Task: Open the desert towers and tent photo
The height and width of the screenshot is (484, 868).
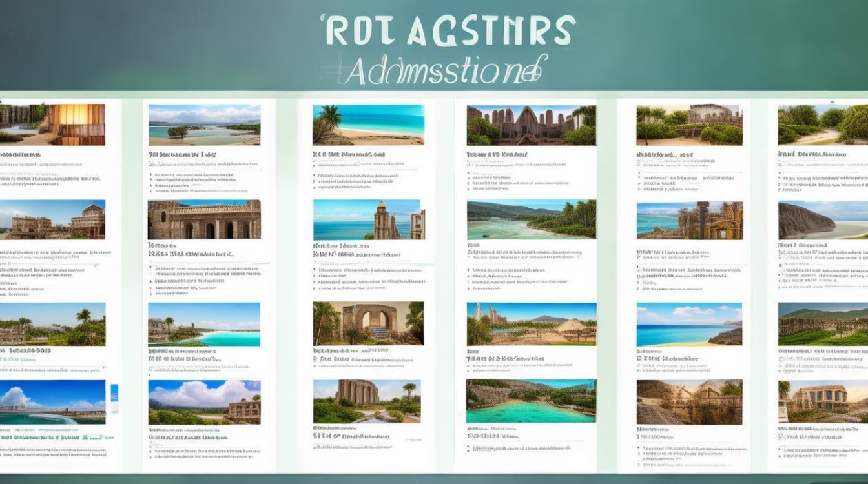Action: coord(531,324)
